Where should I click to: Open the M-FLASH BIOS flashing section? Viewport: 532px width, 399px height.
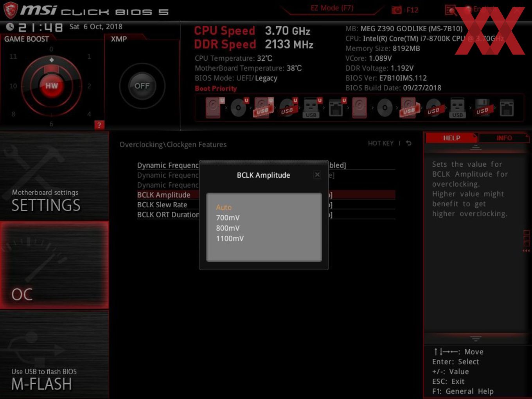[54, 354]
